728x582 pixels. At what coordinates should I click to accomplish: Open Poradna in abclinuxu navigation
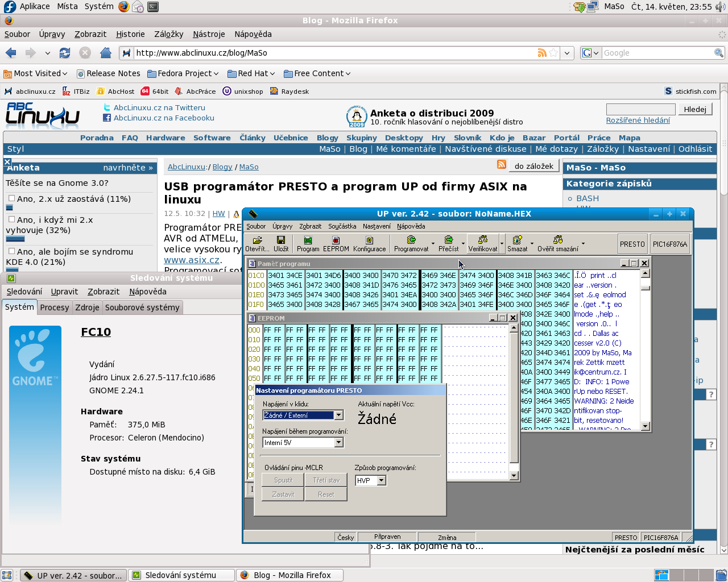pos(97,138)
